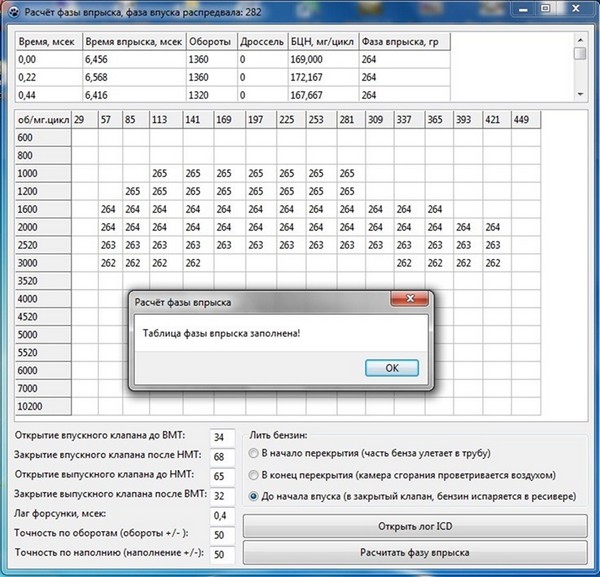Select row header 10200

[x=43, y=406]
